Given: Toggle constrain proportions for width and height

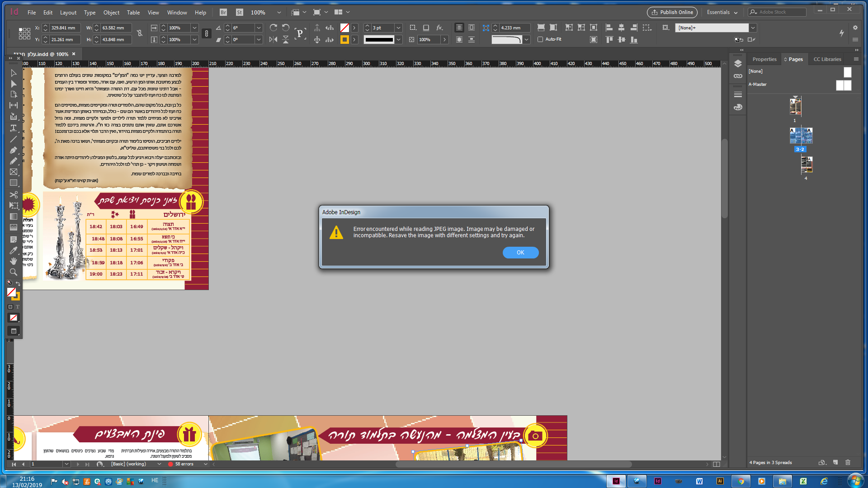Looking at the screenshot, I should point(140,33).
